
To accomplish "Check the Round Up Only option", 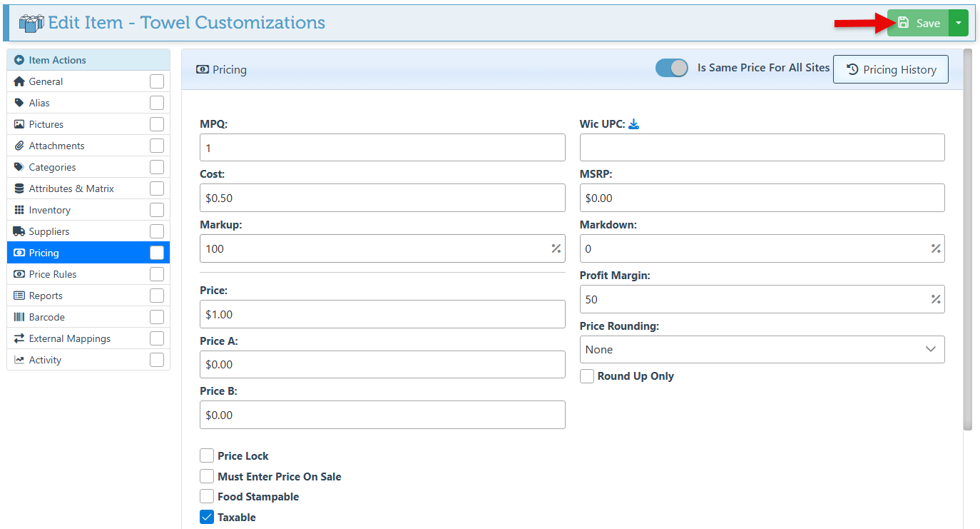I will [587, 376].
